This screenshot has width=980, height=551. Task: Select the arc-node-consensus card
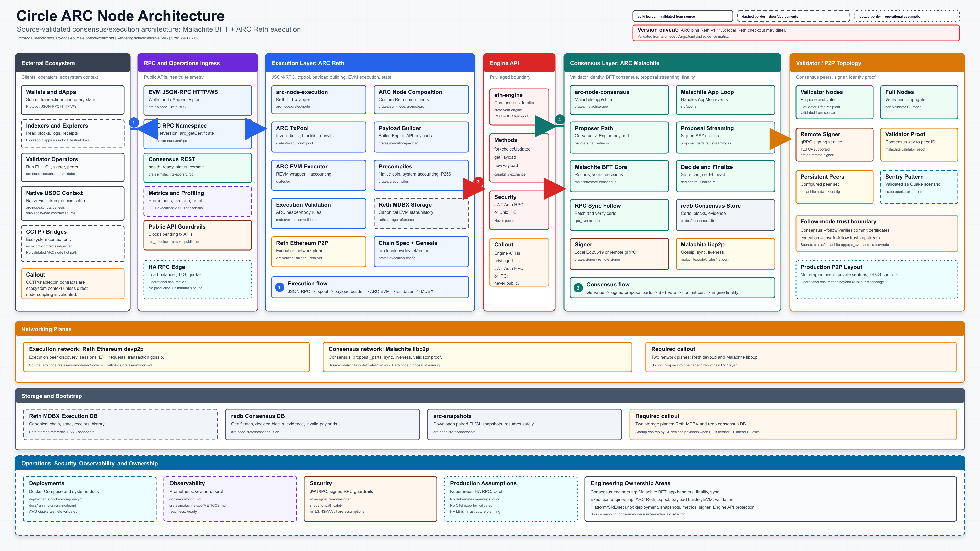(x=619, y=100)
